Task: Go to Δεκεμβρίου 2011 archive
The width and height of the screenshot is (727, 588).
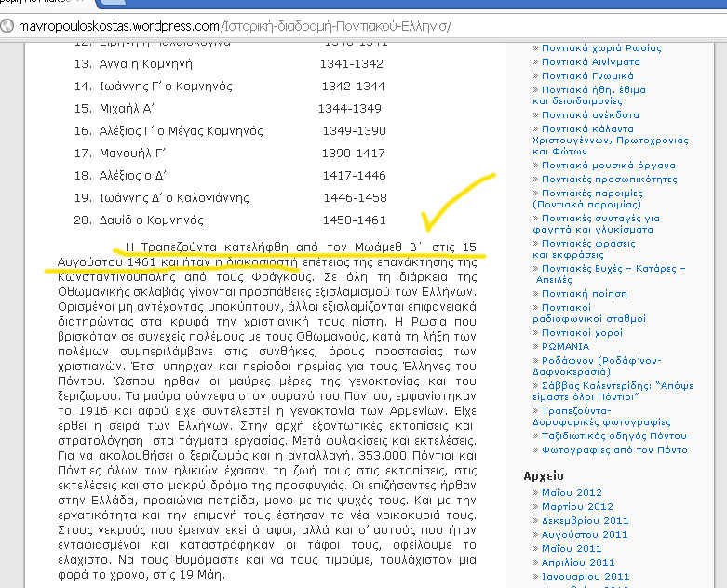Action: pos(585,521)
